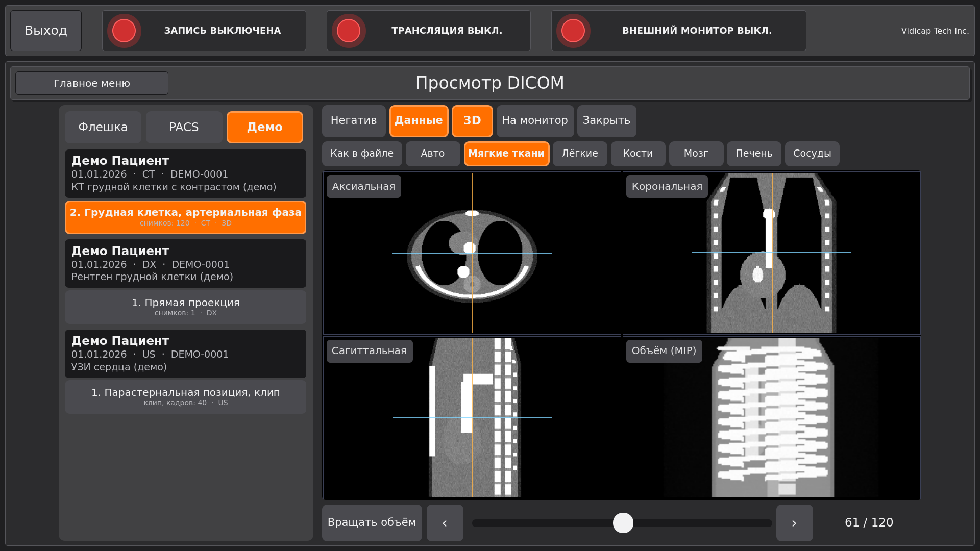Viewport: 980px width, 551px height.
Task: Click the MIP volume rendering image
Action: point(773,417)
